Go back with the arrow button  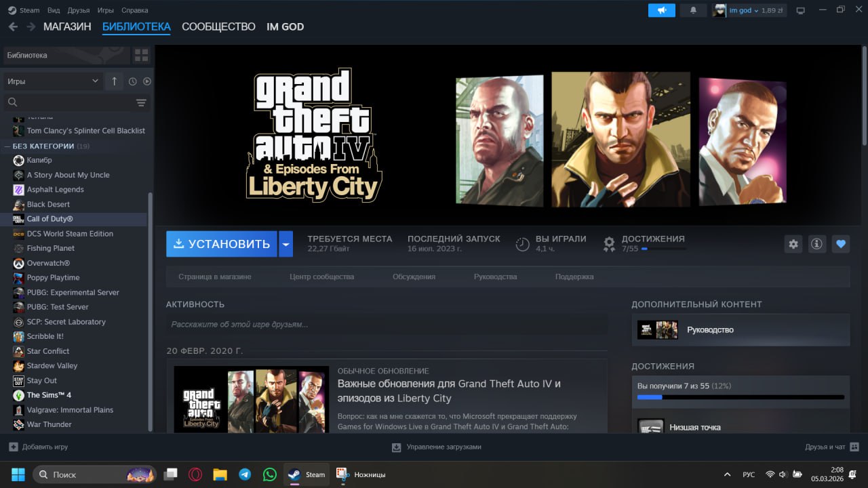[x=13, y=26]
